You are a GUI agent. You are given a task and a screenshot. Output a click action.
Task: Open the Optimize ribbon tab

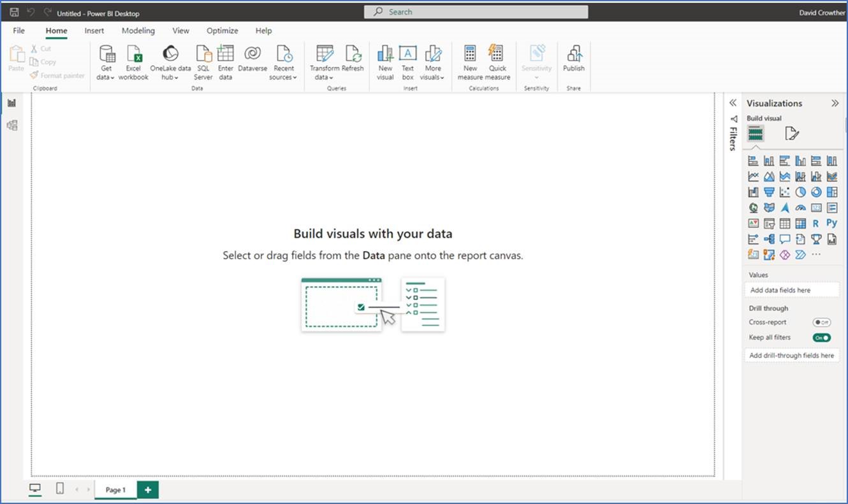(x=223, y=31)
